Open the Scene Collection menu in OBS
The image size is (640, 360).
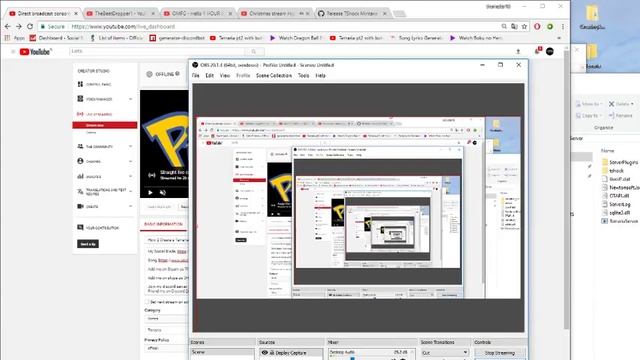pos(274,76)
